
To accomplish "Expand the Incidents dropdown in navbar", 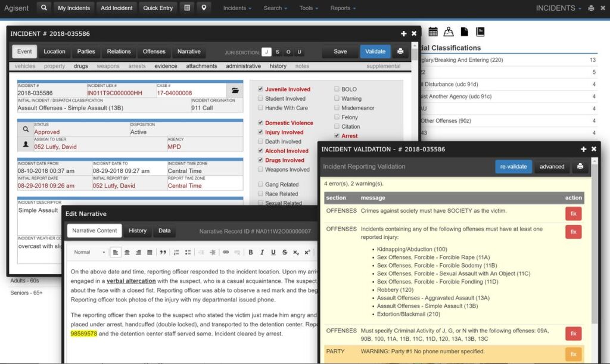I will pyautogui.click(x=236, y=8).
